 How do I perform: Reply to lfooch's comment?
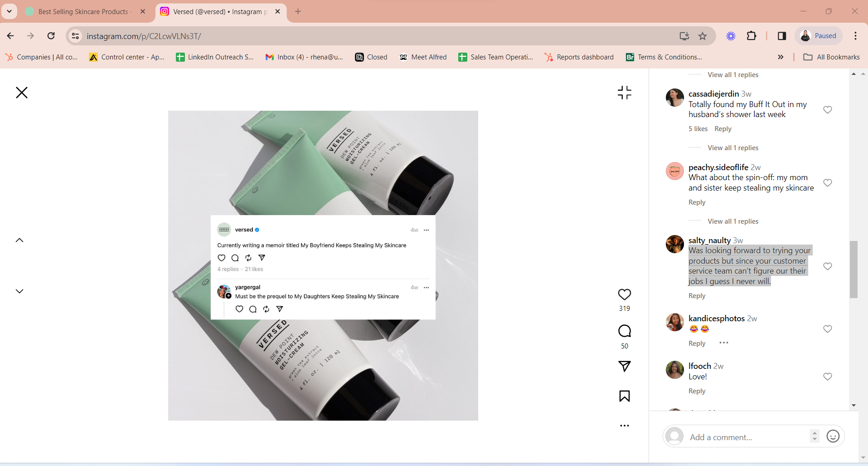pos(697,391)
